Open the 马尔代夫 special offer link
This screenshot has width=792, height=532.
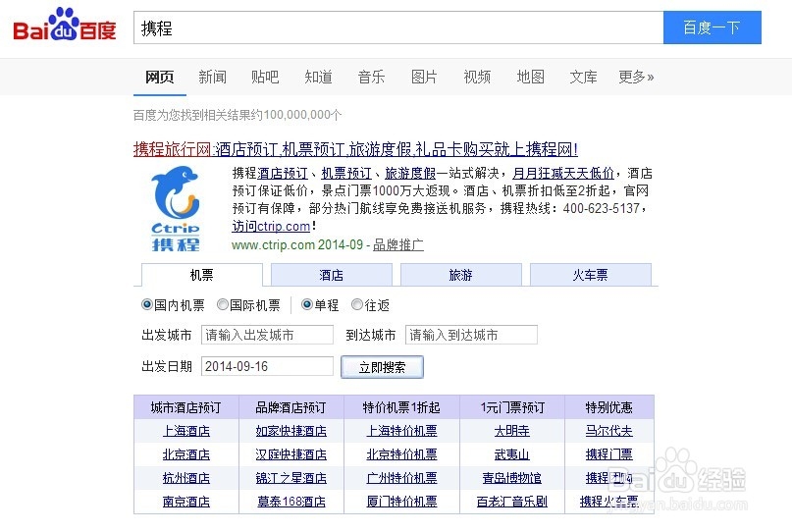point(609,431)
